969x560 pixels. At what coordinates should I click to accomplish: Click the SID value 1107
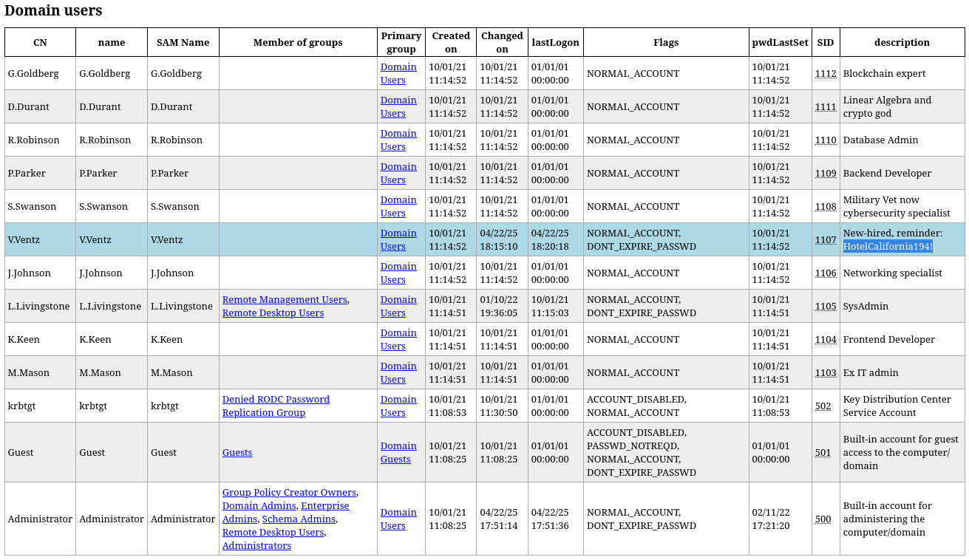coord(826,239)
